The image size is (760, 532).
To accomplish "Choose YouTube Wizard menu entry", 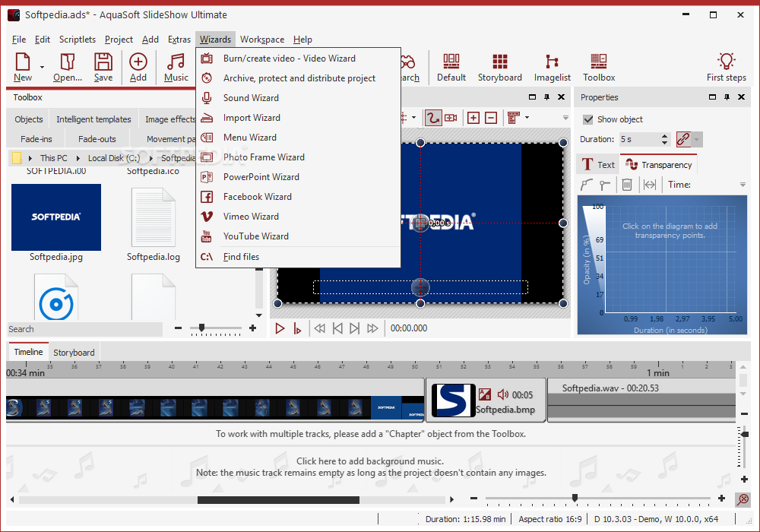I will 298,236.
